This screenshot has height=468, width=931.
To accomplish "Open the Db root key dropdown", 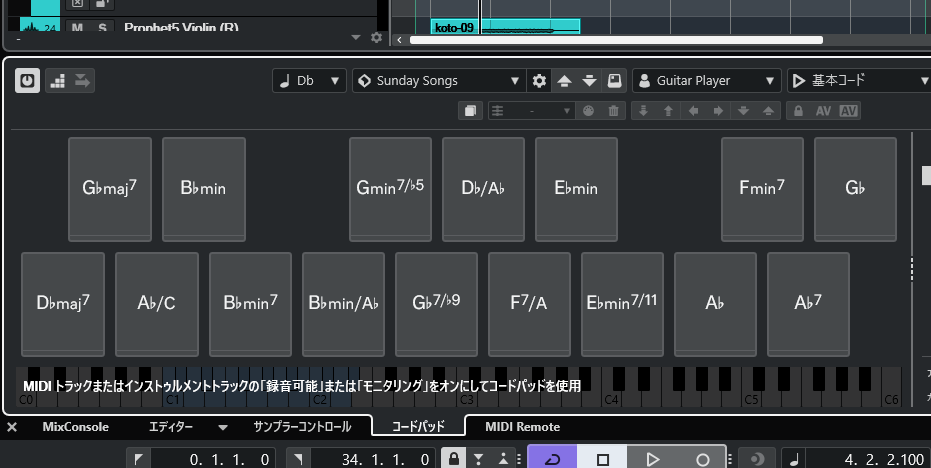I will pos(309,81).
